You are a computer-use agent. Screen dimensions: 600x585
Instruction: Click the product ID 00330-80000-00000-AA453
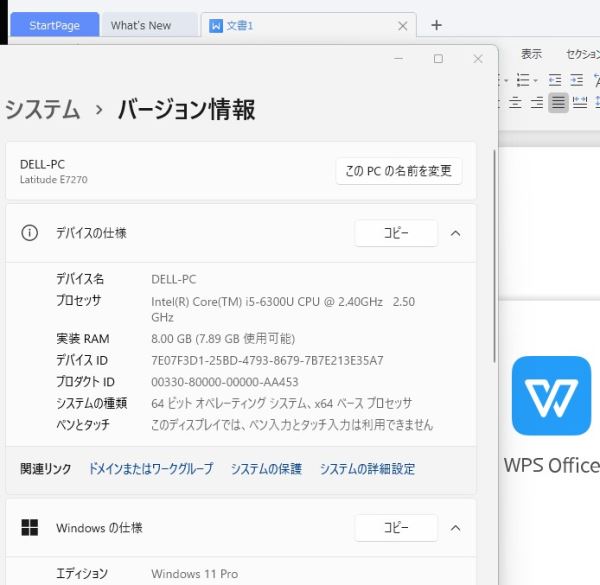[225, 382]
